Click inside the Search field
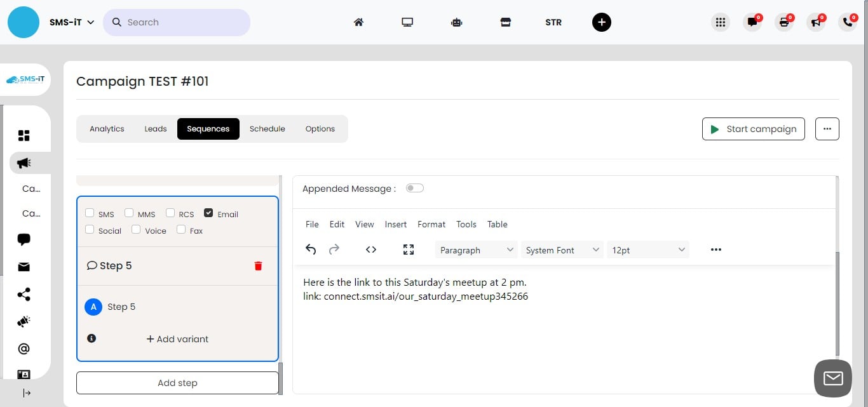The width and height of the screenshot is (868, 407). click(x=177, y=22)
